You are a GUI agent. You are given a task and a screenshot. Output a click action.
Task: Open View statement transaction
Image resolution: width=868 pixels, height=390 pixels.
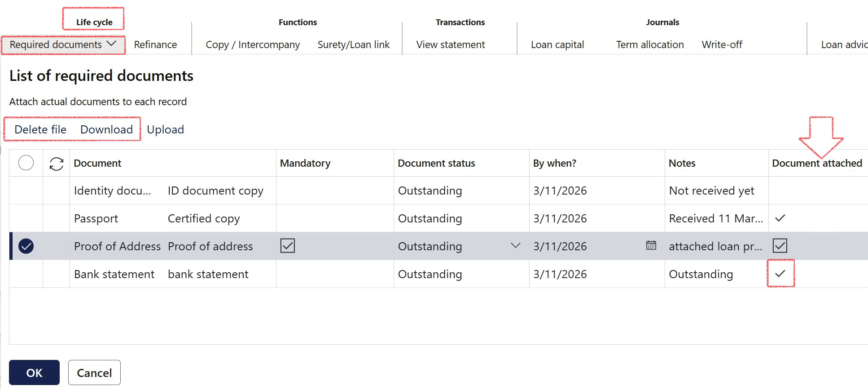450,44
